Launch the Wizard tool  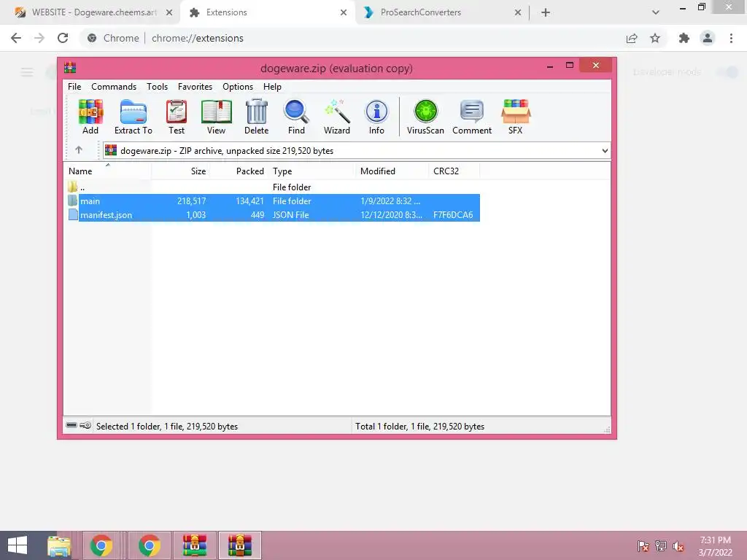click(x=337, y=117)
